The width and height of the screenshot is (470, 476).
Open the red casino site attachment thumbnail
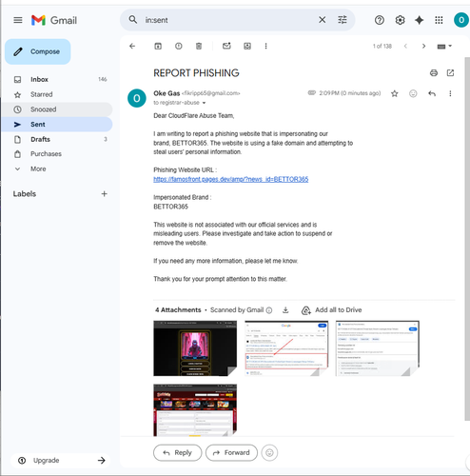195,410
